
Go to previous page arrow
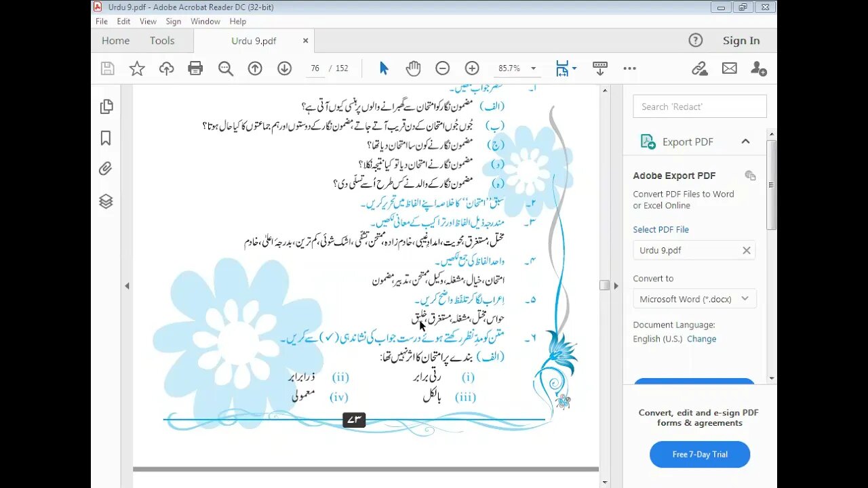point(255,68)
